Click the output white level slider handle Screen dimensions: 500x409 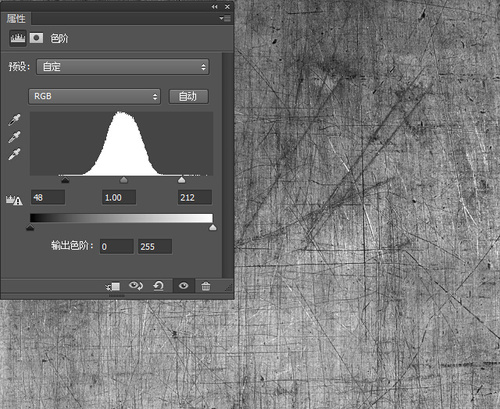click(213, 228)
